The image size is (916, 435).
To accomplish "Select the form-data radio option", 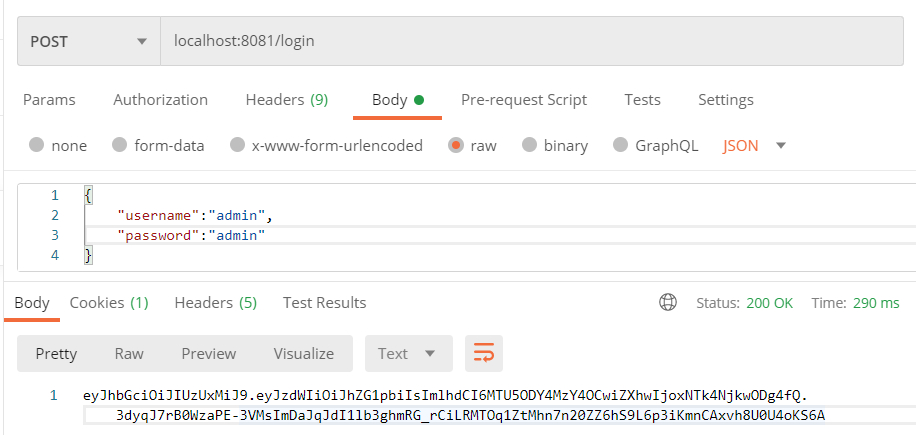I will (x=120, y=145).
